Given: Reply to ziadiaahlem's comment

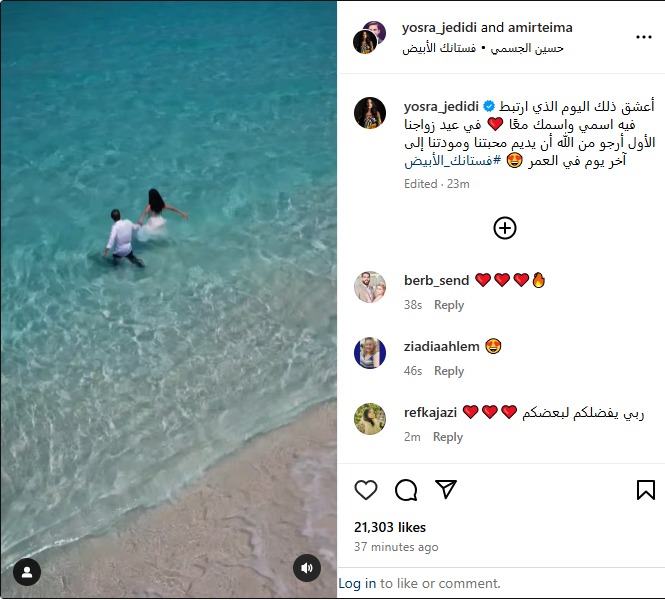Looking at the screenshot, I should [449, 371].
